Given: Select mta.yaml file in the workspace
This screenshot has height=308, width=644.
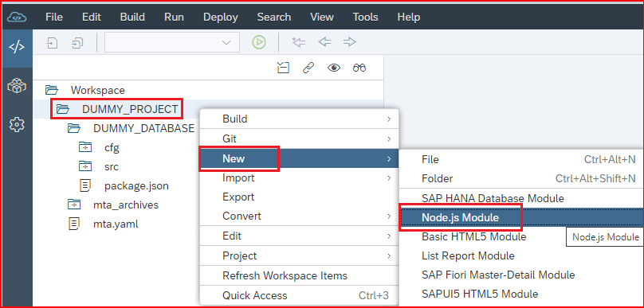Looking at the screenshot, I should (116, 224).
